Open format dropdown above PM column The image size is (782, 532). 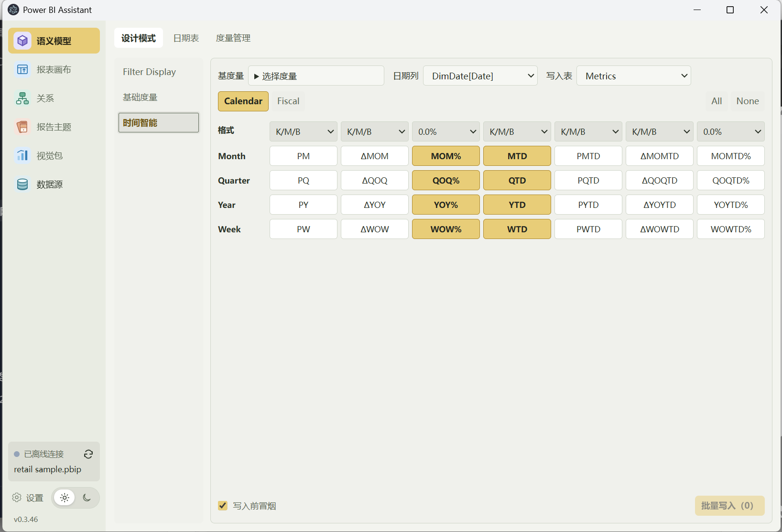[304, 131]
